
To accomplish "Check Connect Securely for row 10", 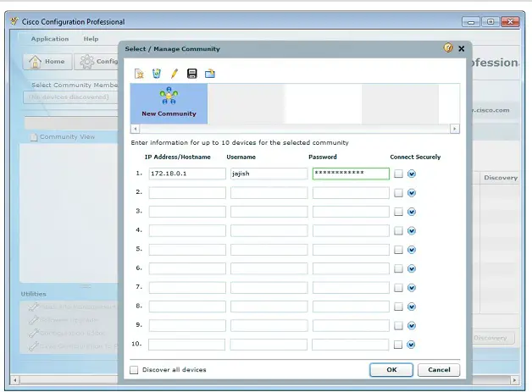I will 398,345.
